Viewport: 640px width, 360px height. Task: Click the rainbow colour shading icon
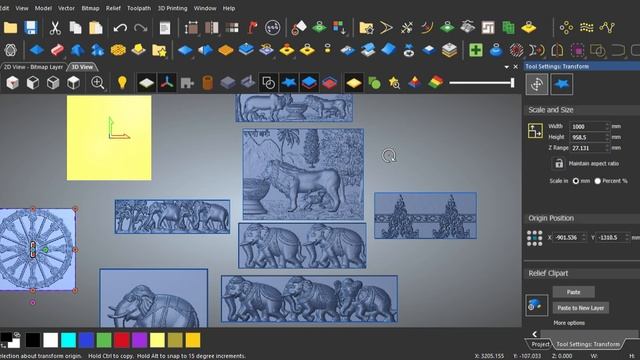(436, 83)
